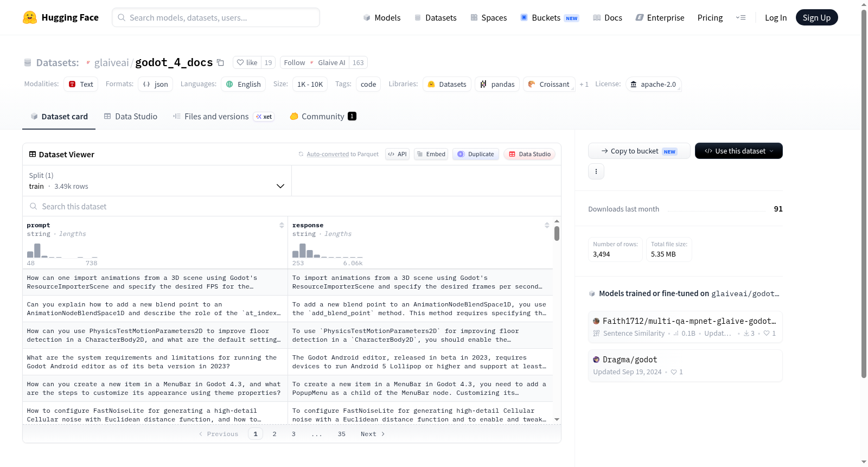
Task: Click the Text modality tag
Action: [81, 84]
